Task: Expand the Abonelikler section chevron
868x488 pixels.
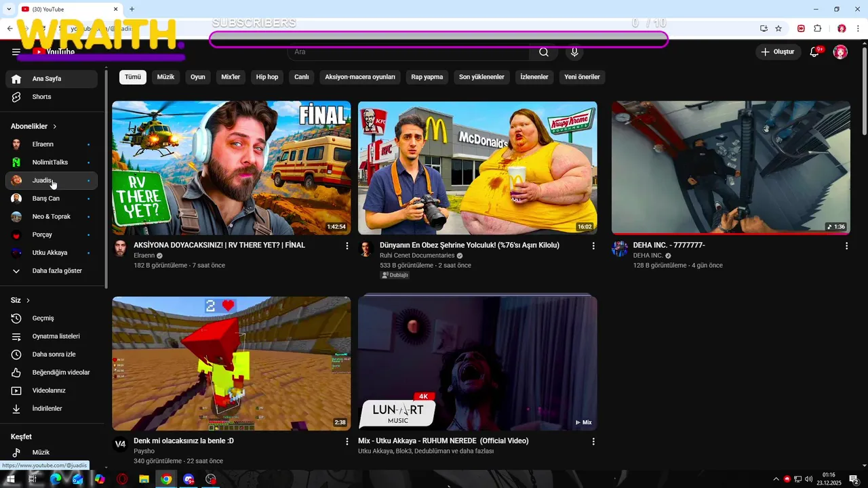Action: [55, 127]
